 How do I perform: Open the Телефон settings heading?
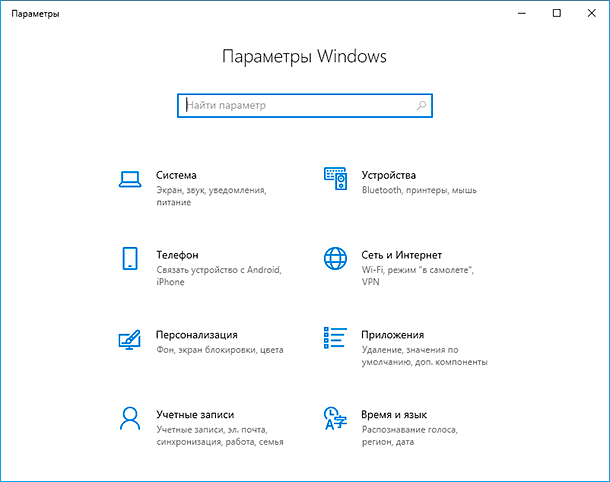point(177,255)
